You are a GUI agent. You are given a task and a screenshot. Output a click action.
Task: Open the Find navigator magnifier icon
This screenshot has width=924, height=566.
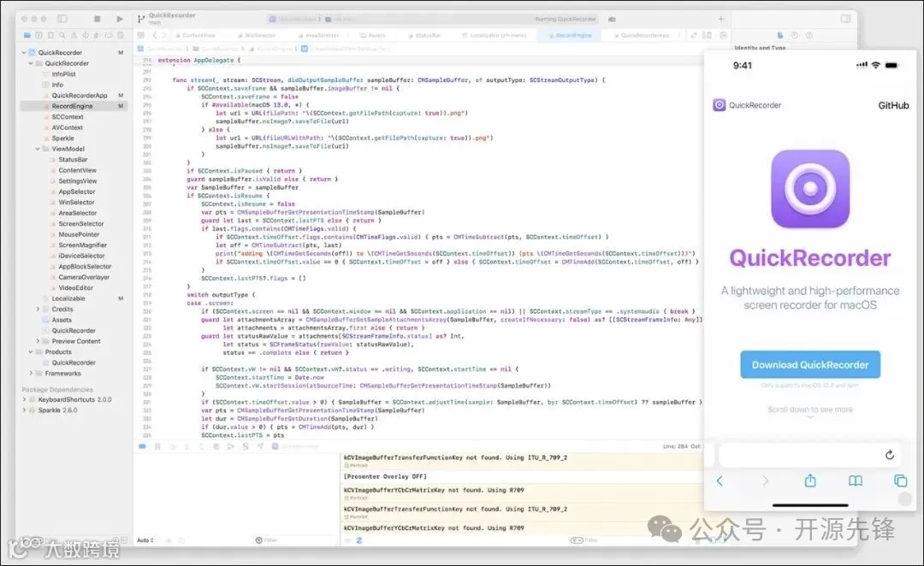point(62,35)
